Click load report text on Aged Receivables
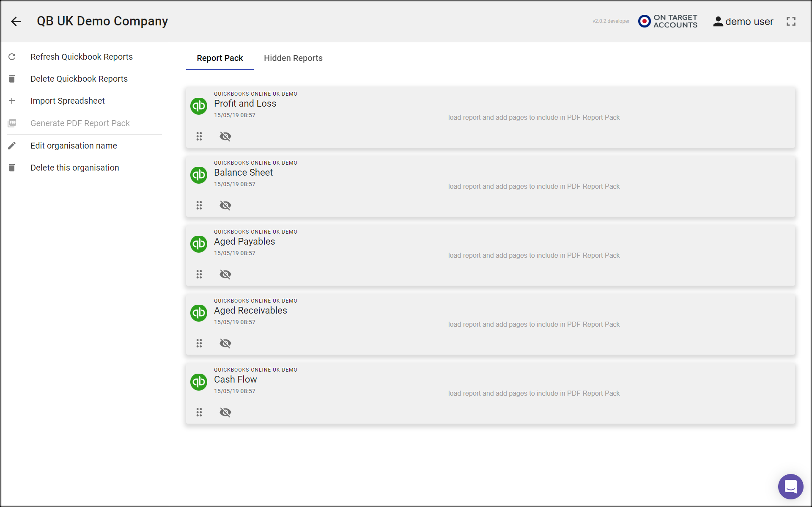Screen dimensions: 812x507 coord(534,325)
